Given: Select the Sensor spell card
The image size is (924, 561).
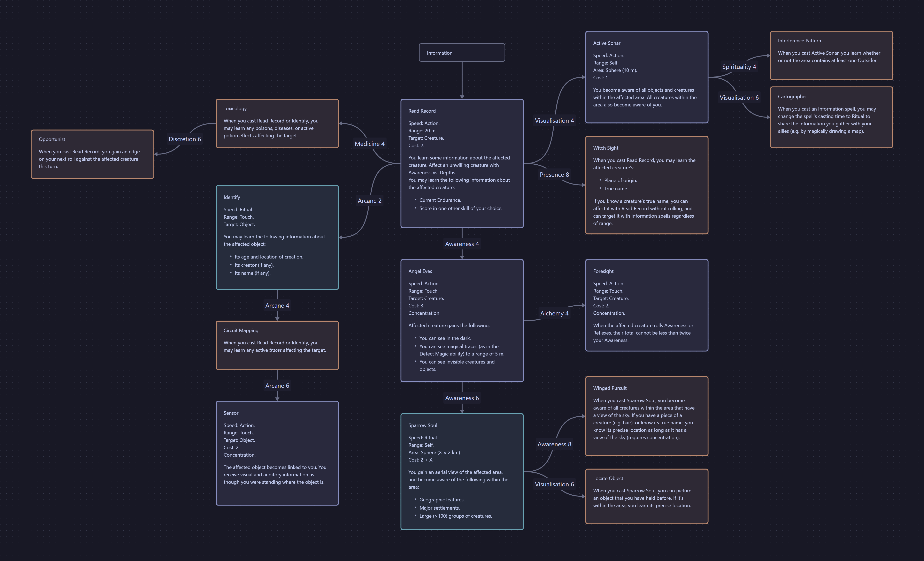Looking at the screenshot, I should click(x=277, y=453).
